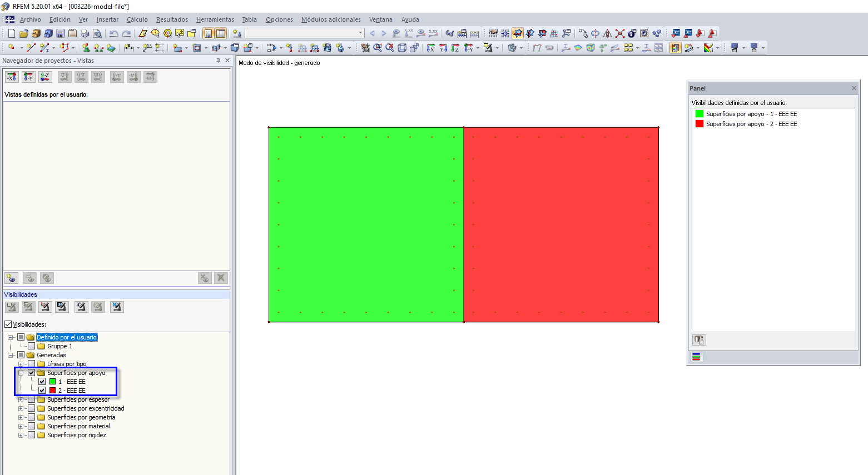
Task: Create a new model file
Action: point(12,33)
